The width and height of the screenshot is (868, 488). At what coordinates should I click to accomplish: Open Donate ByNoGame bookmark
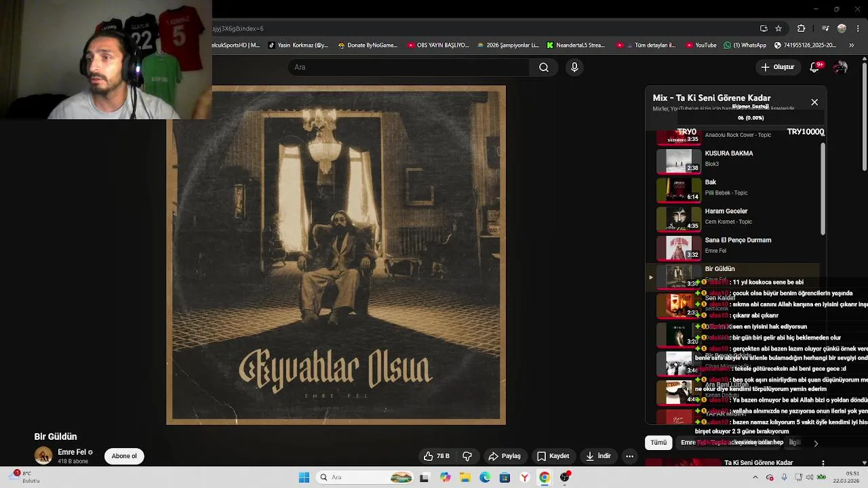pyautogui.click(x=368, y=45)
